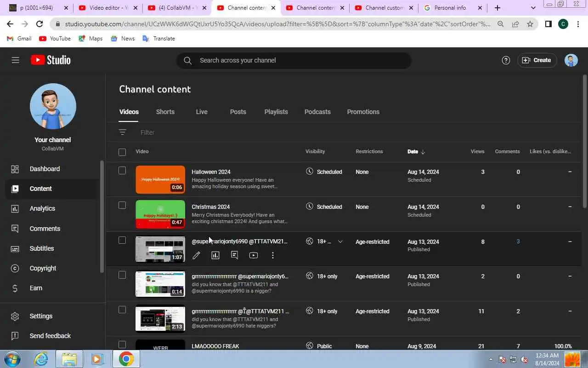Switch to the Live tab
This screenshot has height=368, width=588.
202,112
